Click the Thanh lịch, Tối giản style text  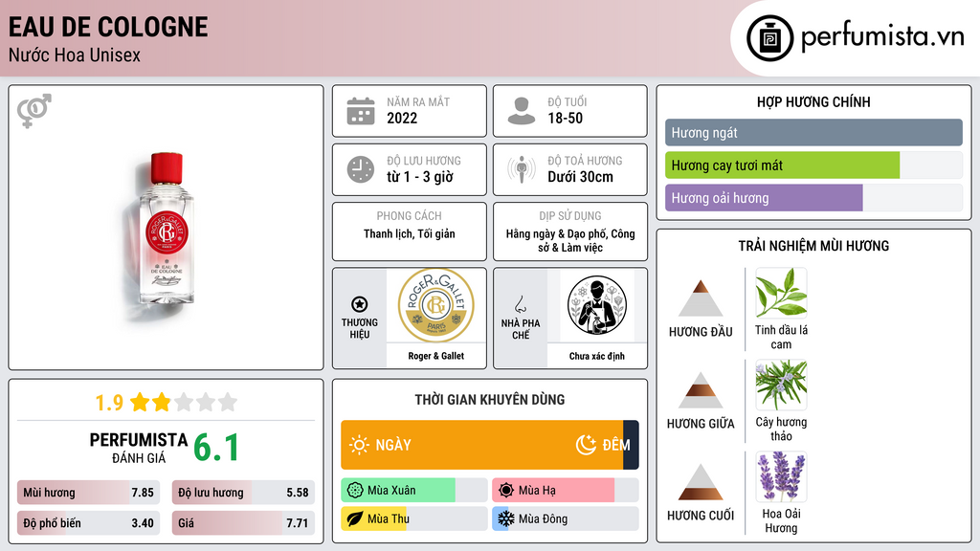coord(410,233)
